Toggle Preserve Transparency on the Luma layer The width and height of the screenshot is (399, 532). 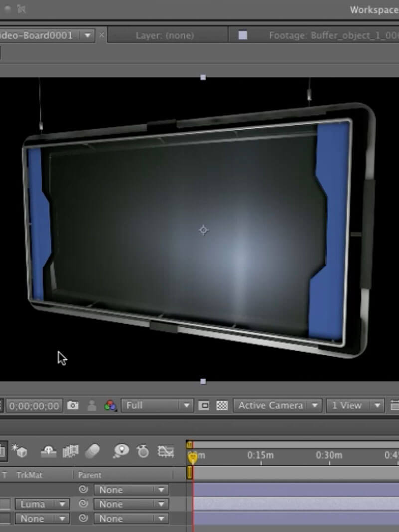(5, 504)
